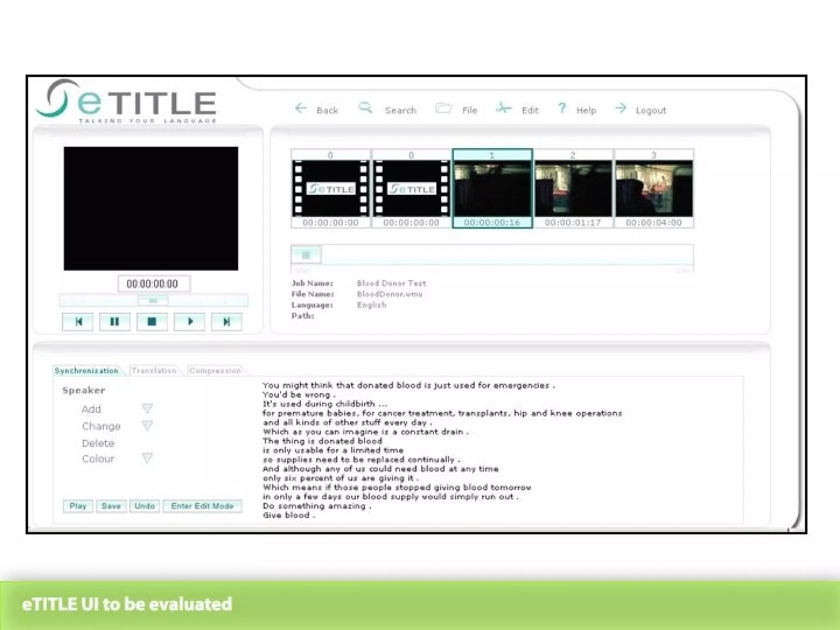Open the Colour dropdown arrow
Viewport: 840px width, 630px height.
click(x=147, y=458)
